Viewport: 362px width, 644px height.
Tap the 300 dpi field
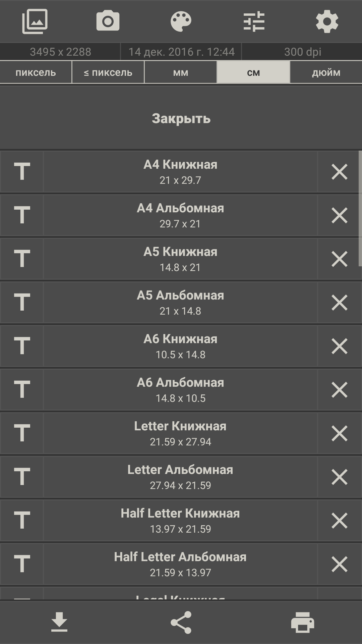tap(302, 52)
